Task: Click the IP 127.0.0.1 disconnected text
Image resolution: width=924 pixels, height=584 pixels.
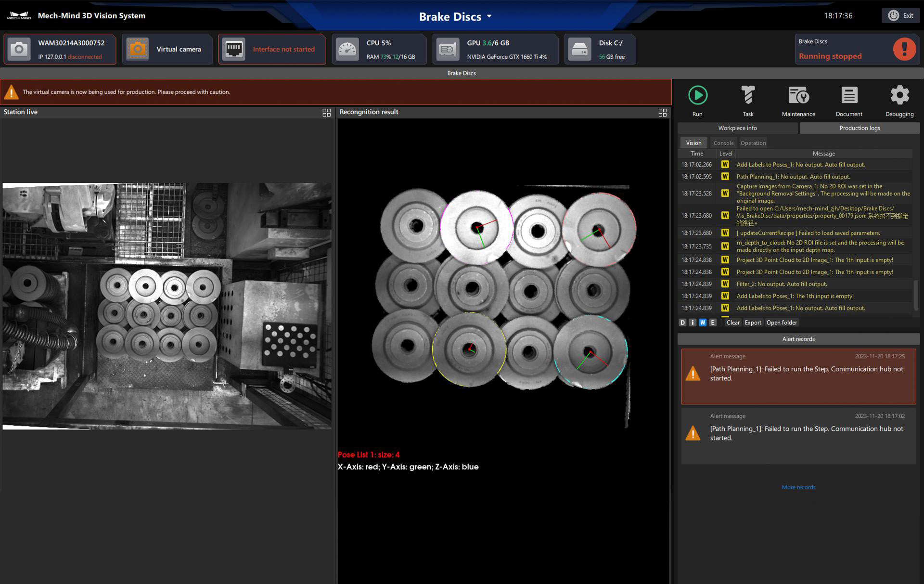Action: pyautogui.click(x=70, y=57)
